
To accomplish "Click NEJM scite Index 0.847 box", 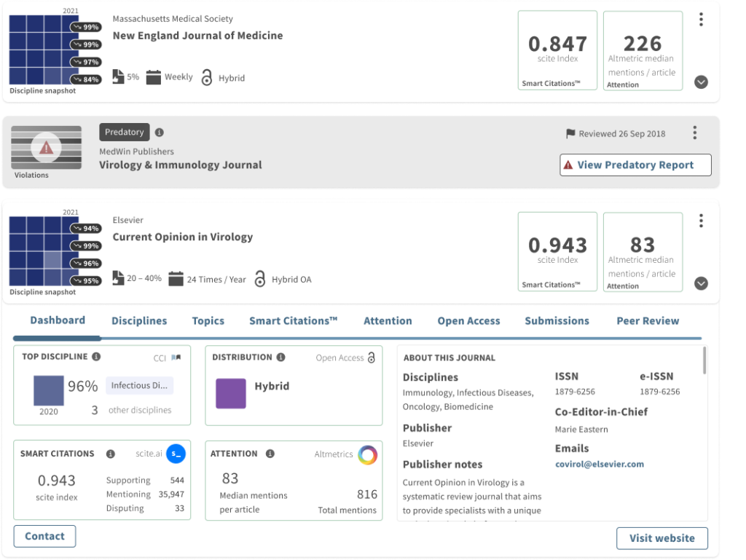I will [x=557, y=50].
